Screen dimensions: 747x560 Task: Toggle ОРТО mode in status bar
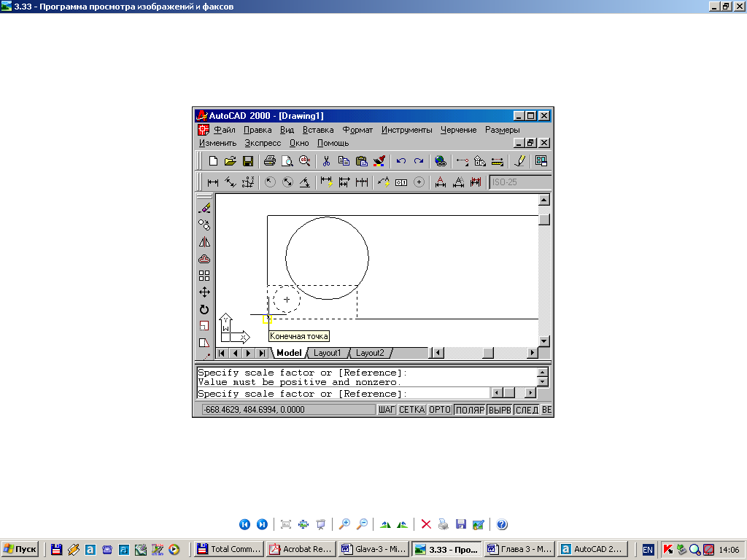439,410
